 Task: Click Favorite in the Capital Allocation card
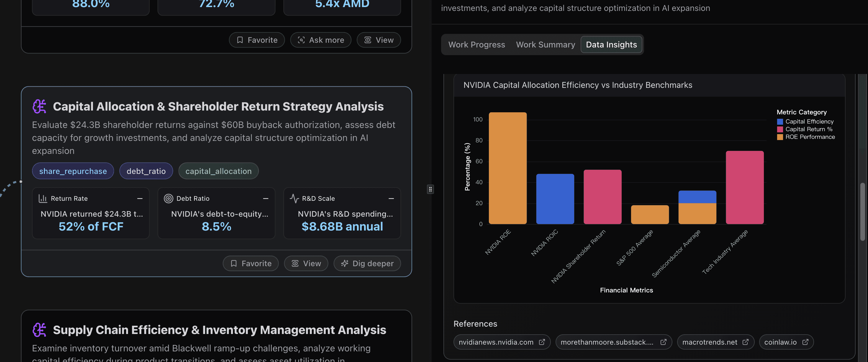251,263
